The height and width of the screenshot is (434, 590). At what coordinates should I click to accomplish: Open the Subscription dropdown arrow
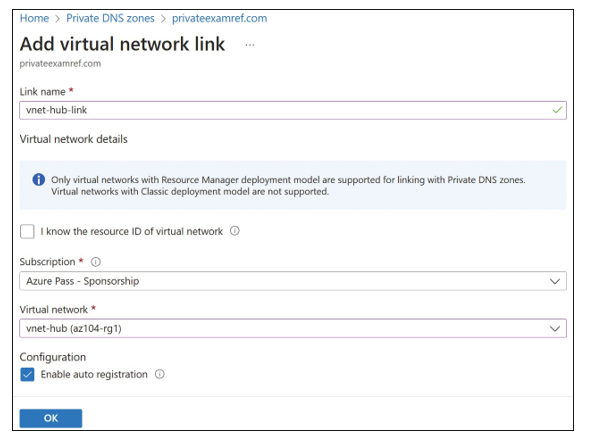(x=555, y=281)
